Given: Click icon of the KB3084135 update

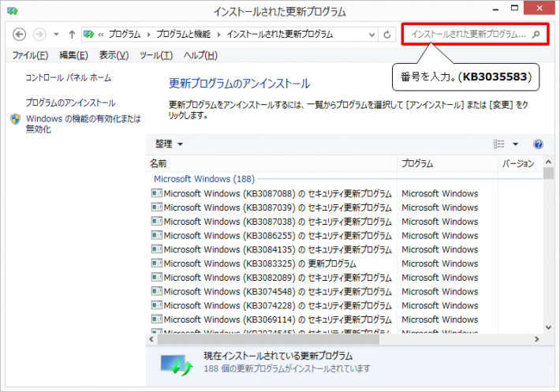Looking at the screenshot, I should tap(156, 249).
